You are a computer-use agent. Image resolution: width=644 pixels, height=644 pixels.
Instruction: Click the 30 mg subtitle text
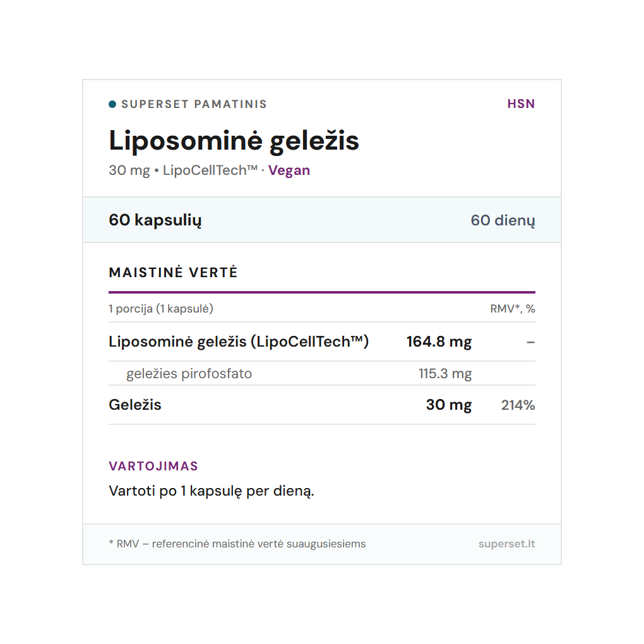tap(129, 170)
